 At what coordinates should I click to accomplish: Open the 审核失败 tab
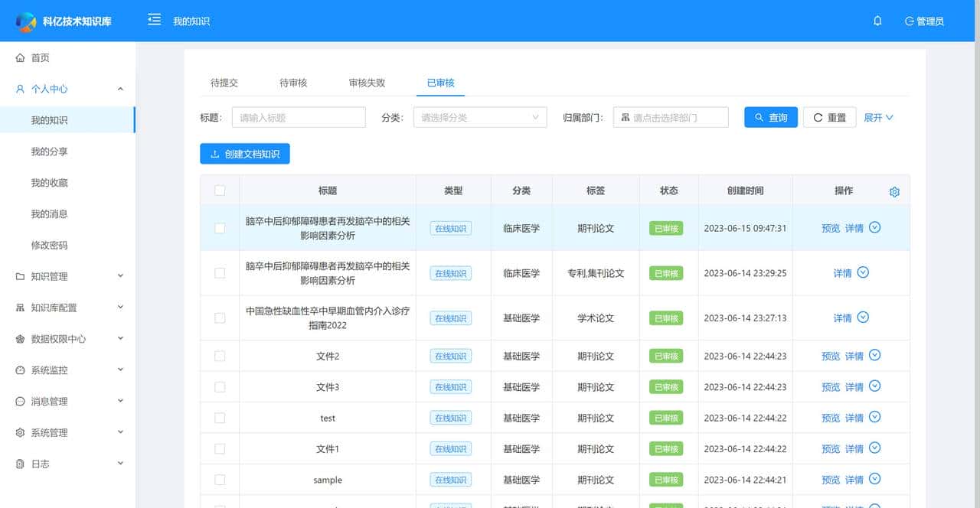pos(366,82)
